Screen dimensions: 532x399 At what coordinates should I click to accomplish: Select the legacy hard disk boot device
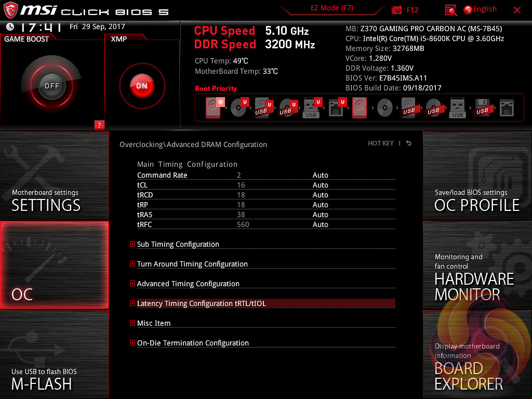pos(360,108)
